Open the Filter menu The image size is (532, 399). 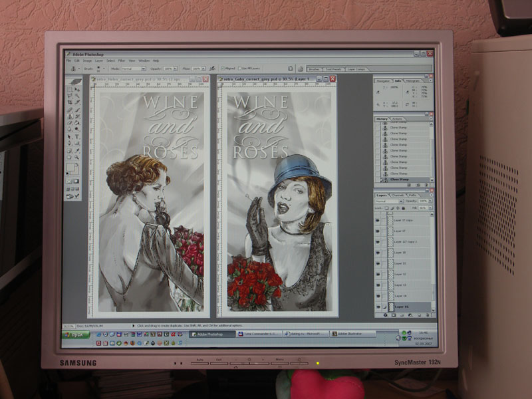point(122,61)
